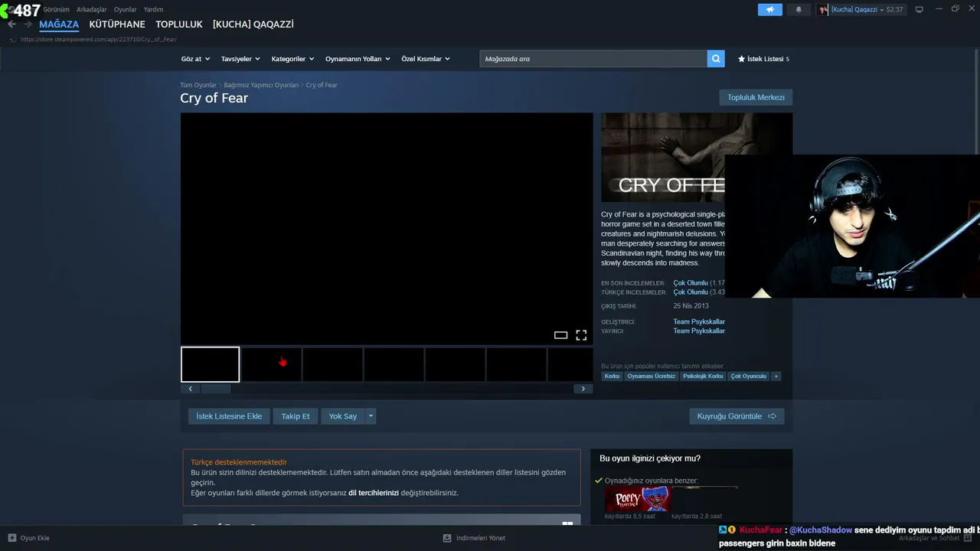980x551 pixels.
Task: Enter fullscreen on the video player
Action: coord(581,335)
